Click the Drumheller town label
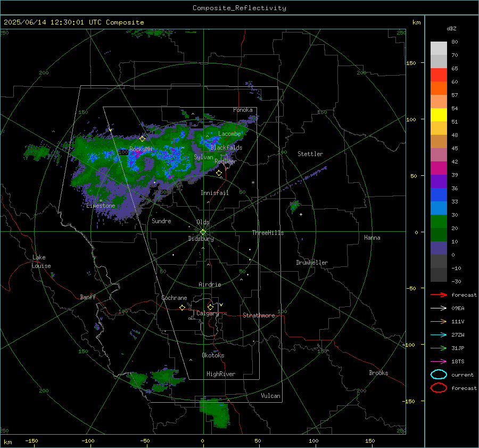This screenshot has height=448, width=479. (312, 263)
